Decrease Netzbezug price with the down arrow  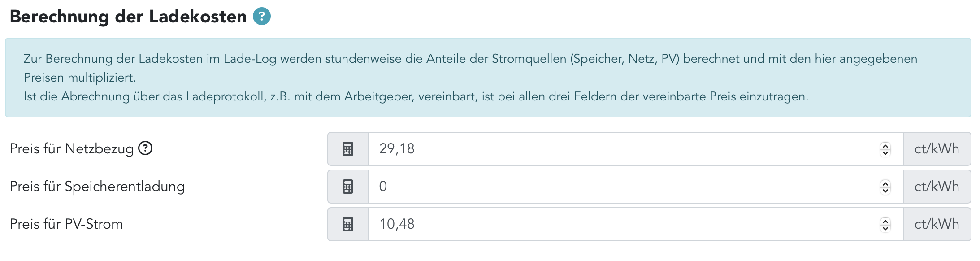[x=885, y=153]
